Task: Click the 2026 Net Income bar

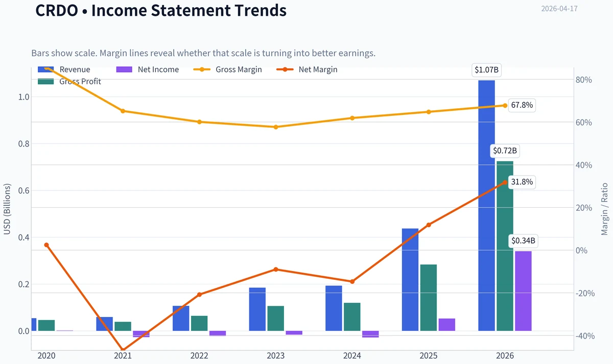Action: tap(523, 291)
